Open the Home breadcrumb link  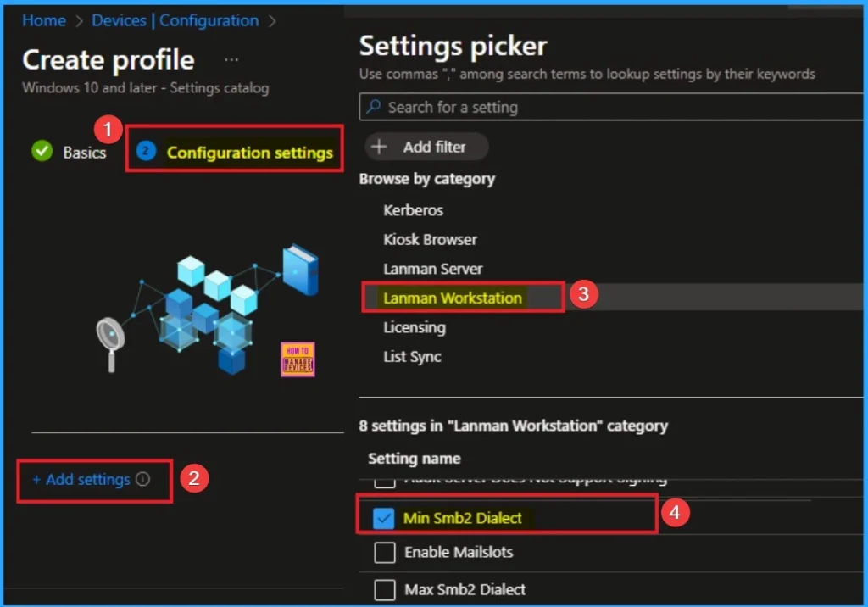pyautogui.click(x=44, y=20)
